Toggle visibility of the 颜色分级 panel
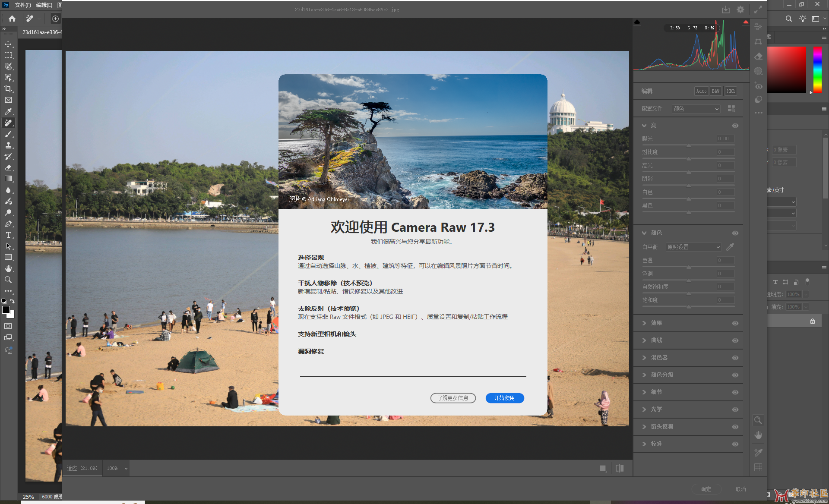 pyautogui.click(x=735, y=375)
